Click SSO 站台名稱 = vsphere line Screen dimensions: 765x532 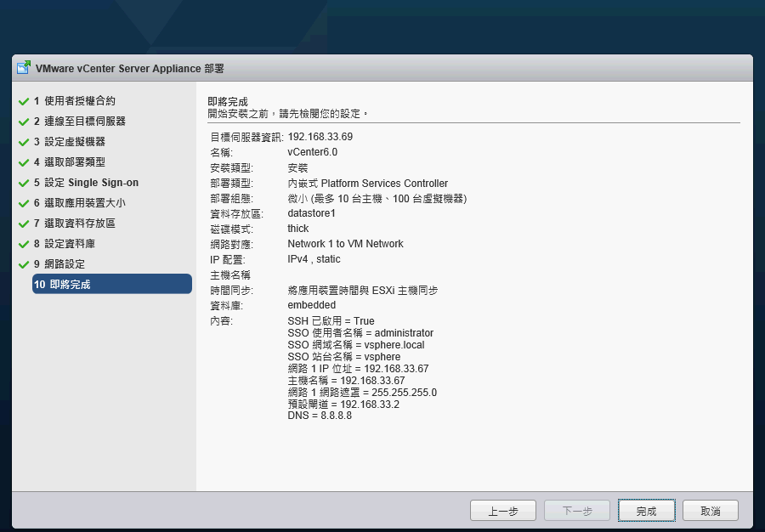coord(344,357)
